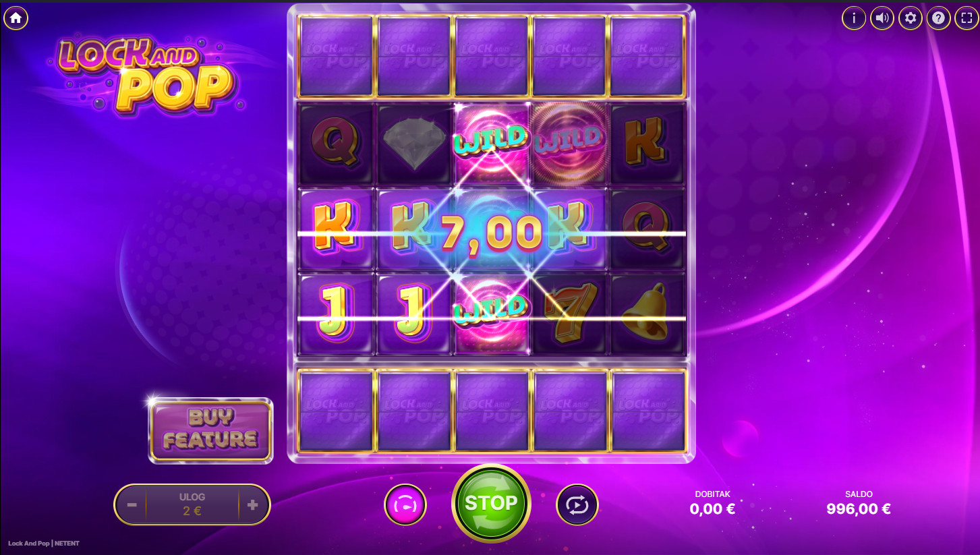The height and width of the screenshot is (555, 980).
Task: Click the golden bell symbol
Action: pyautogui.click(x=647, y=314)
